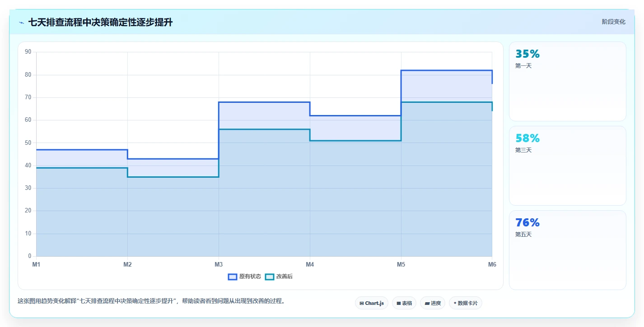
Task: Toggle the 改善后 legend series
Action: 279,276
